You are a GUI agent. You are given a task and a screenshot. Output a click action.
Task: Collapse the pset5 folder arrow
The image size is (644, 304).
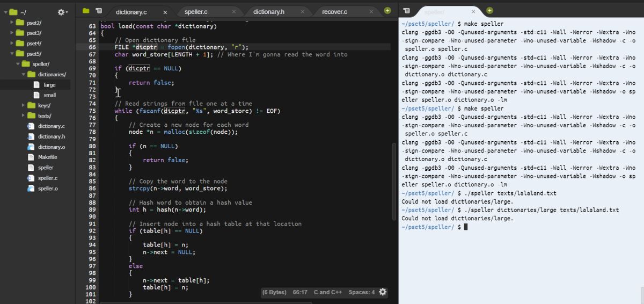12,54
